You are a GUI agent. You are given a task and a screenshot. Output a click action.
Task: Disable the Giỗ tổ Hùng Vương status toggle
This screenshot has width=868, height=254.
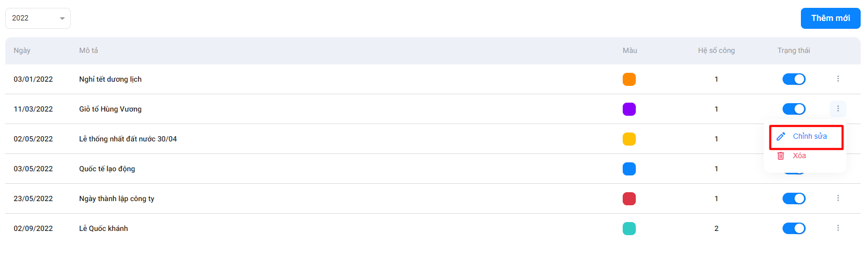(794, 109)
